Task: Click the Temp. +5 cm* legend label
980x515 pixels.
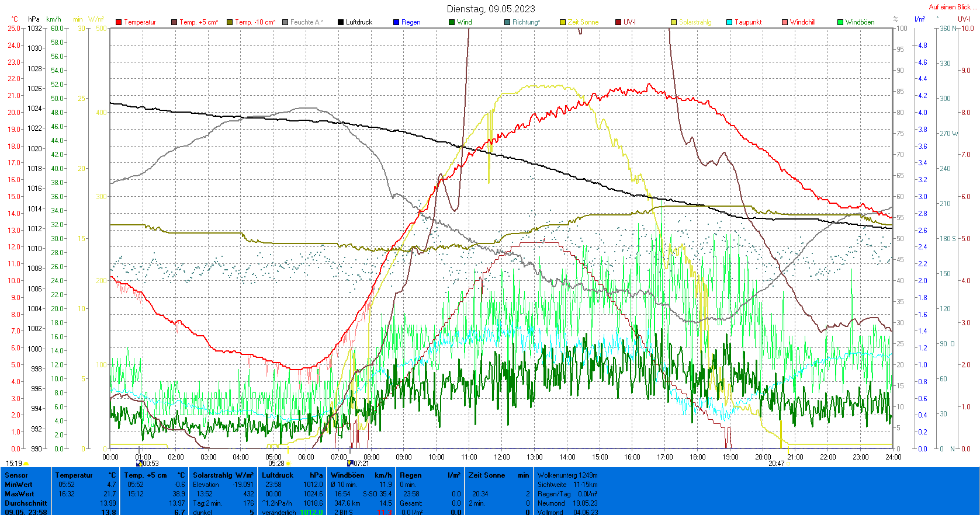Action: pos(199,22)
